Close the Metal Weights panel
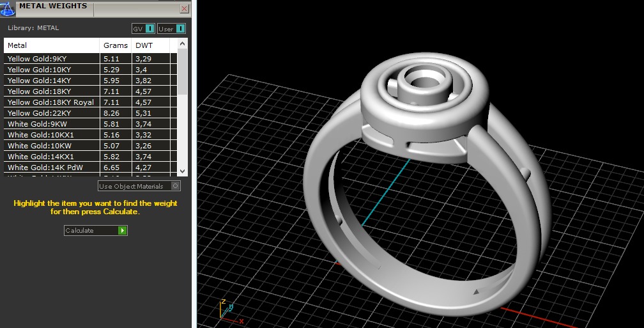This screenshot has width=644, height=328. coord(185,9)
